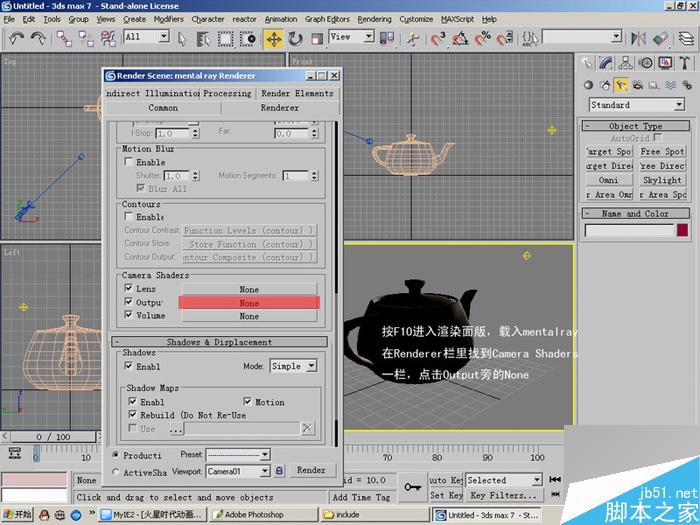
Task: Click the dark red object color swatch
Action: tap(683, 230)
